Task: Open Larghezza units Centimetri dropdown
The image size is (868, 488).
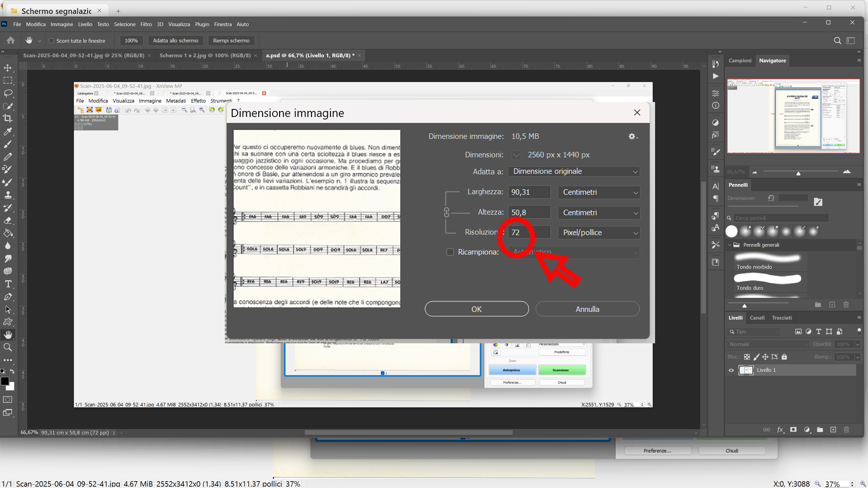Action: 599,192
